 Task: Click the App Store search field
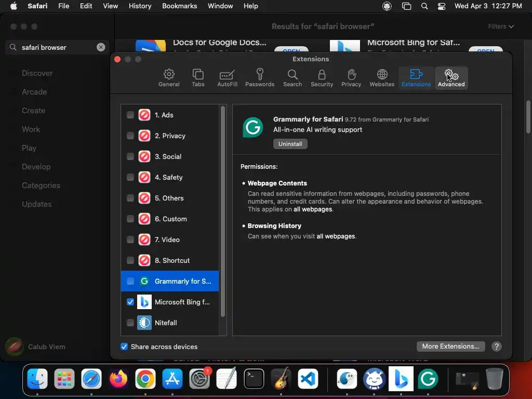pos(57,47)
